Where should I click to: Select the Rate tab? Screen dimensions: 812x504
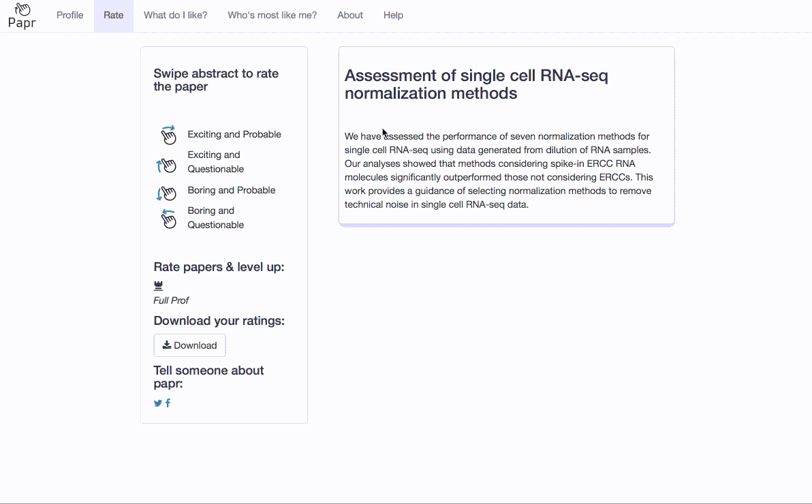pos(113,16)
